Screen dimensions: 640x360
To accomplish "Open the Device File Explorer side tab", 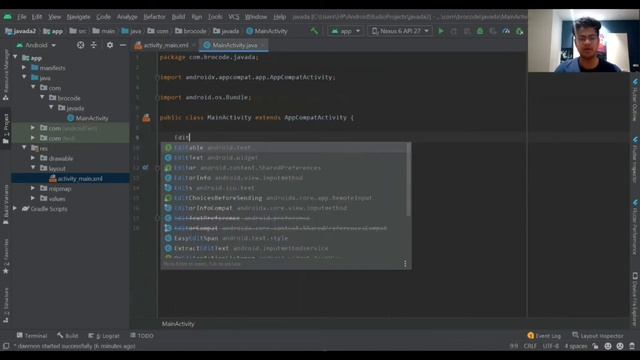I will coord(635,299).
